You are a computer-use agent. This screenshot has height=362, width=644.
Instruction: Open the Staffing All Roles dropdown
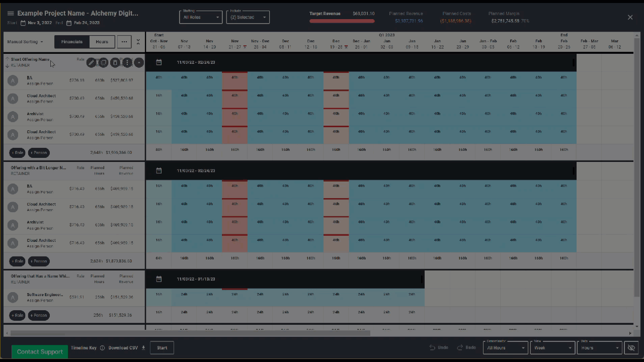click(x=201, y=17)
